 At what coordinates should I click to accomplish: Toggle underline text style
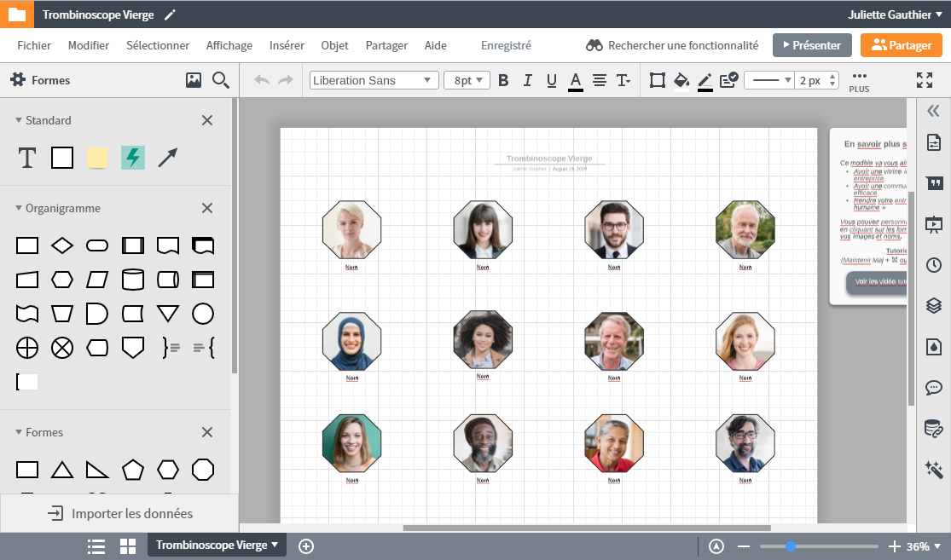551,80
